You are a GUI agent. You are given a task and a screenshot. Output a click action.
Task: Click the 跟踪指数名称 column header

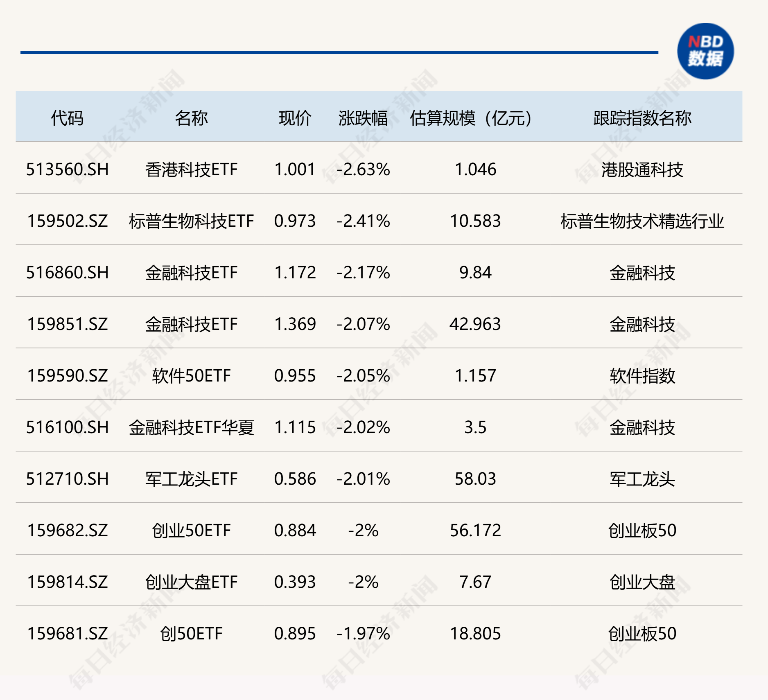point(642,118)
